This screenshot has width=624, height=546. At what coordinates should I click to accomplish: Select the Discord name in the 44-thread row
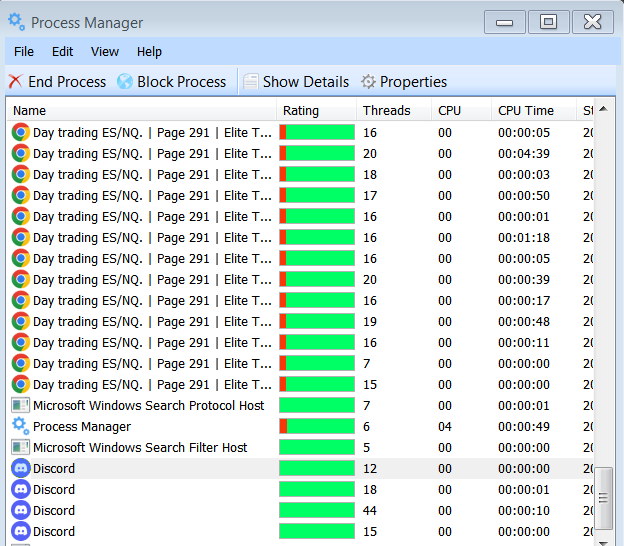tap(54, 511)
